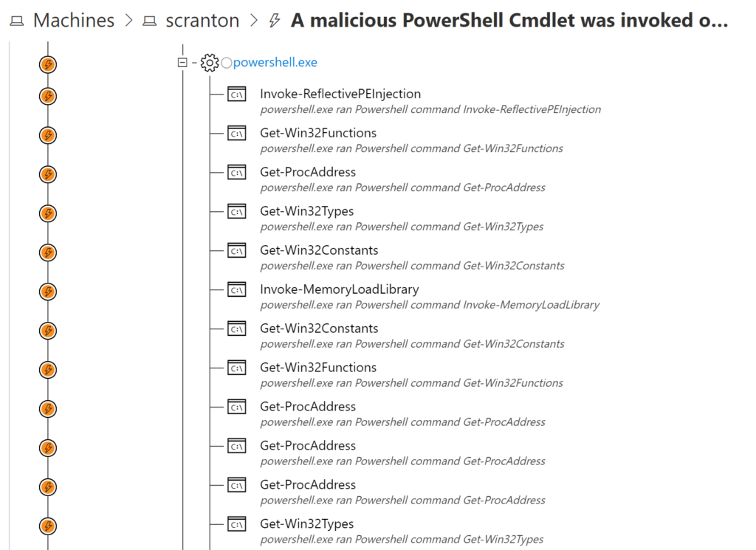Select the last Get-Win32Types event in the tree
Viewport: 756px width, 550px height.
pos(308,523)
